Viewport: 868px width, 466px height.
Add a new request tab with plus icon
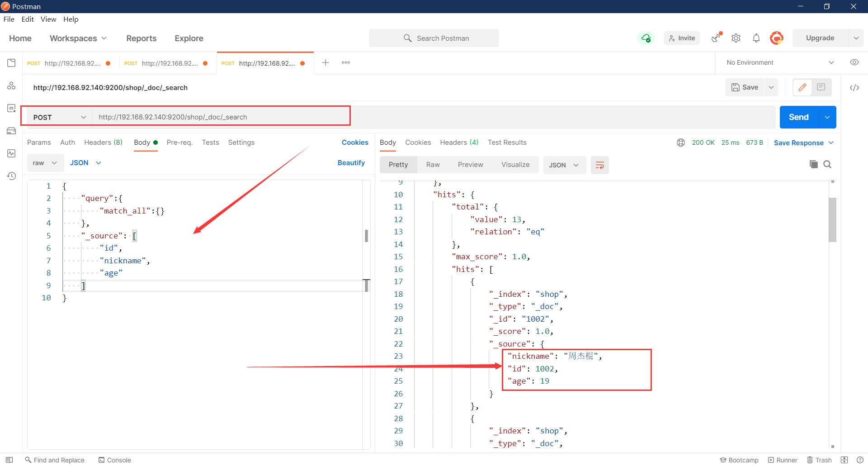point(325,62)
